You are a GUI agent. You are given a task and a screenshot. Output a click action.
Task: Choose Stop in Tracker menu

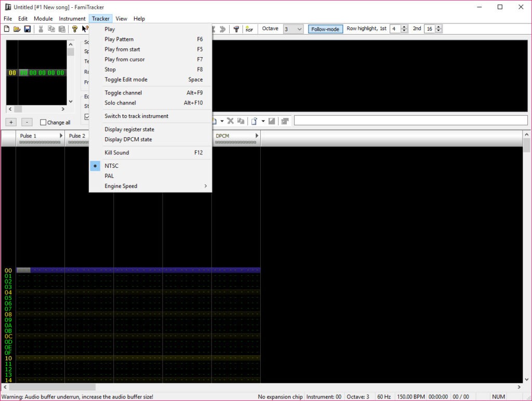point(150,69)
